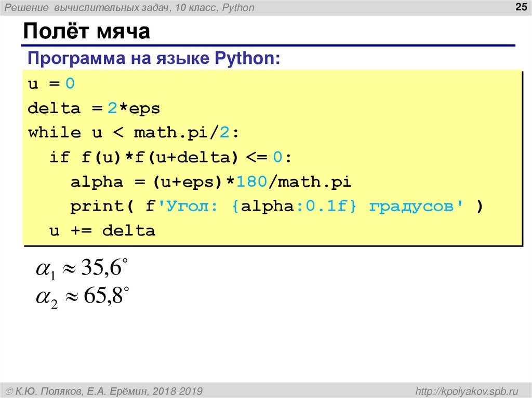Click the 'alpha = (u+eps)*180/math.pi' line
This screenshot has width=532, height=398.
(x=211, y=182)
